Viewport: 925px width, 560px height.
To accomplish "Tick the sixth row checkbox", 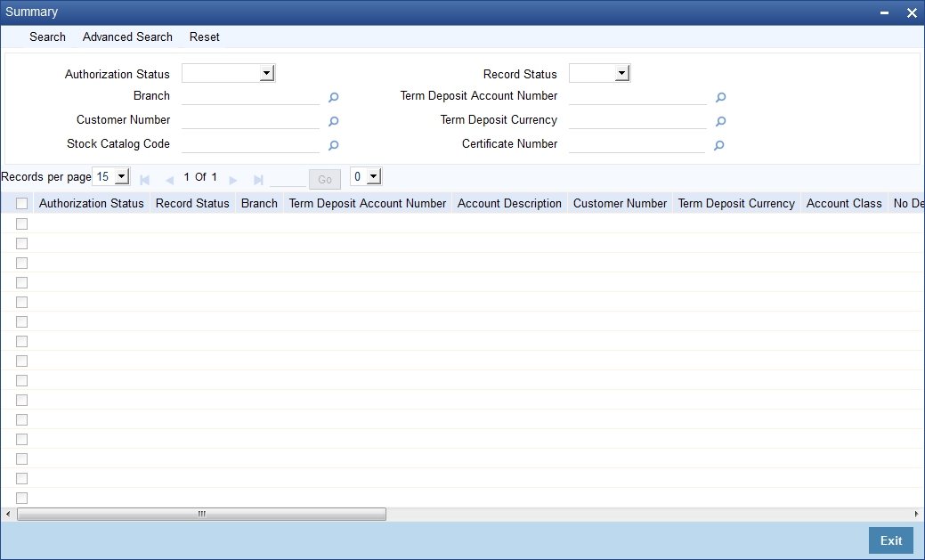I will pyautogui.click(x=22, y=321).
